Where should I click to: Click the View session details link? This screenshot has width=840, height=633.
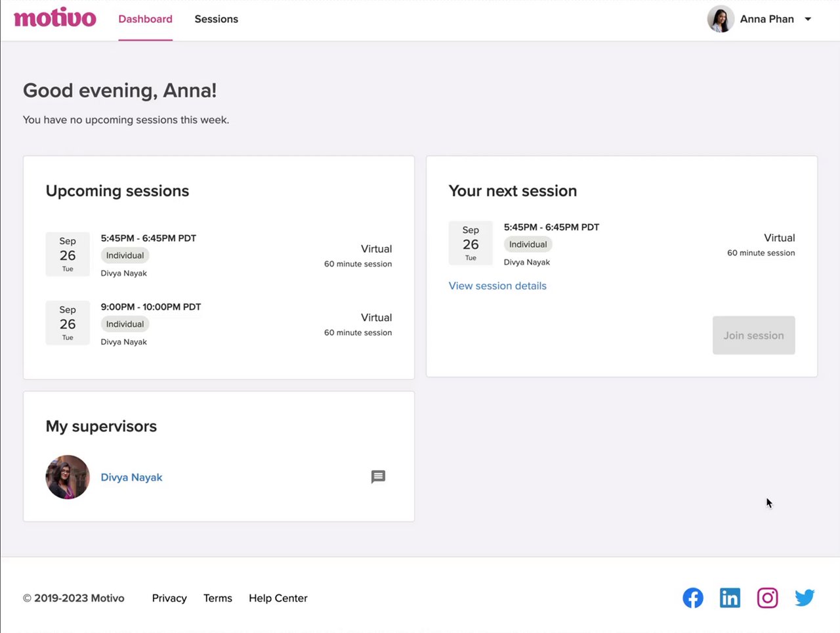pos(497,286)
